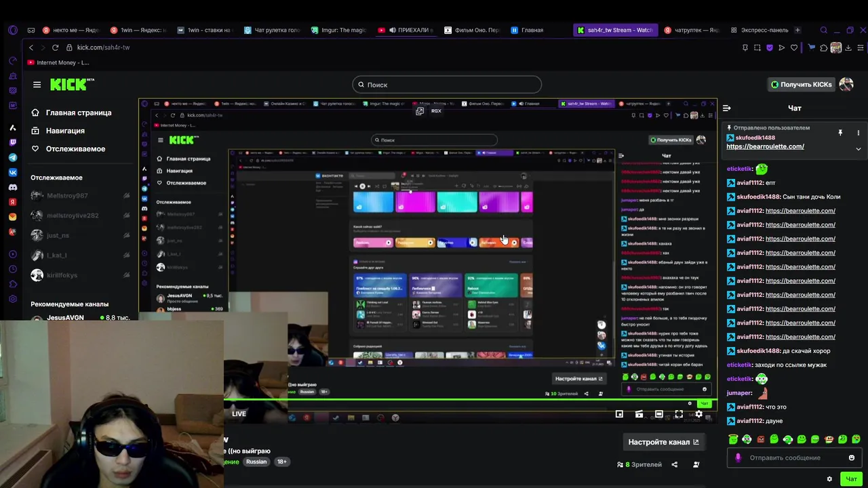
Task: Switch to Imgur browser tab
Action: [339, 30]
